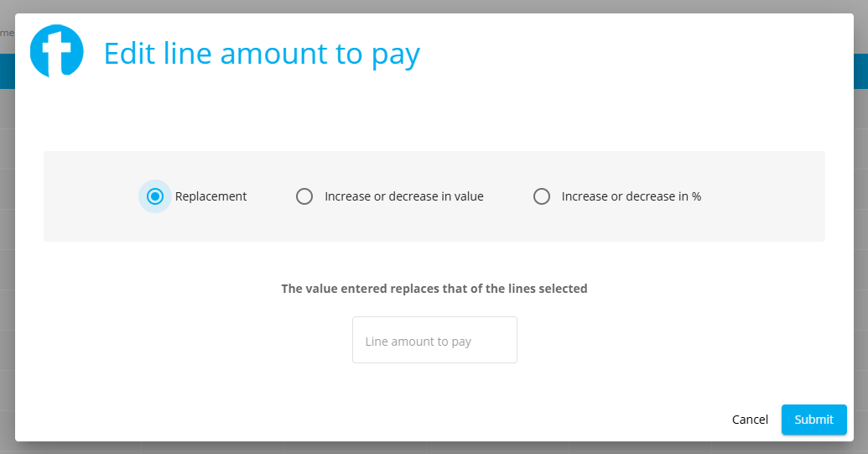Click the bold helper text about replacing values
This screenshot has width=868, height=454.
point(434,289)
